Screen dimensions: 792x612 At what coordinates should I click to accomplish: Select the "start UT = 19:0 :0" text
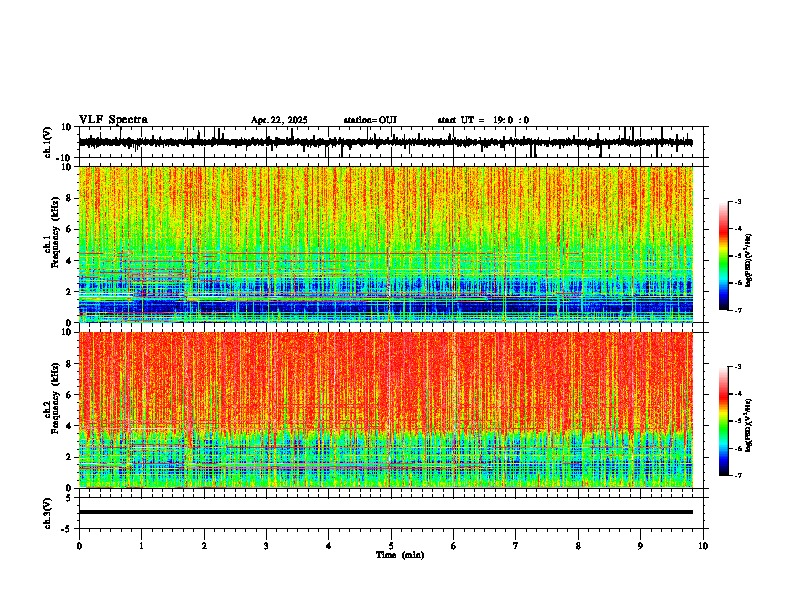(483, 120)
